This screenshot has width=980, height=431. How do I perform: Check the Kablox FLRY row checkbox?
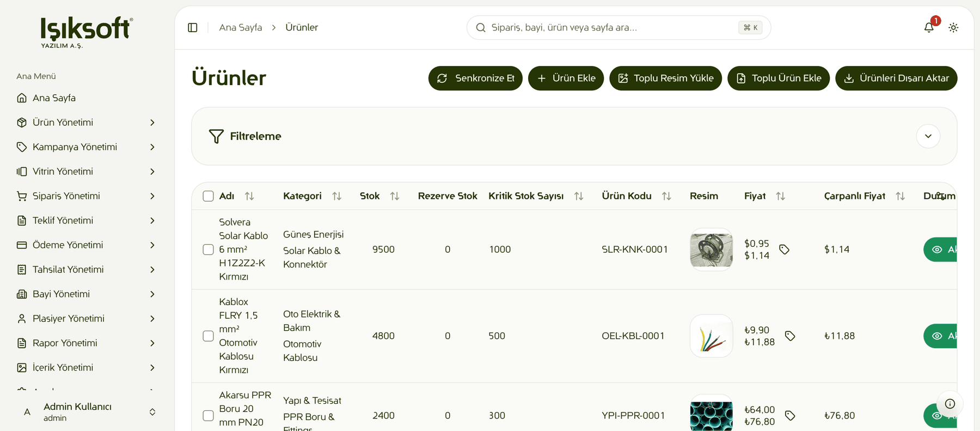208,336
